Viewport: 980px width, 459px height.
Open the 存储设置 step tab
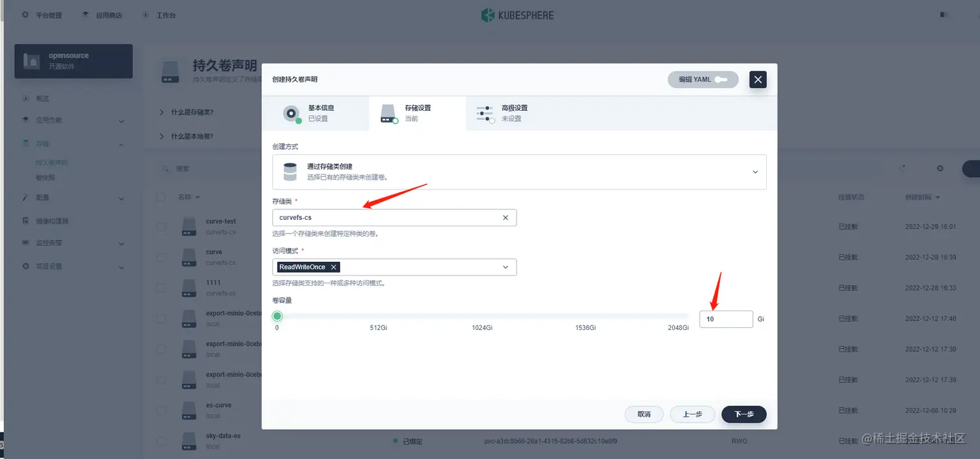418,113
